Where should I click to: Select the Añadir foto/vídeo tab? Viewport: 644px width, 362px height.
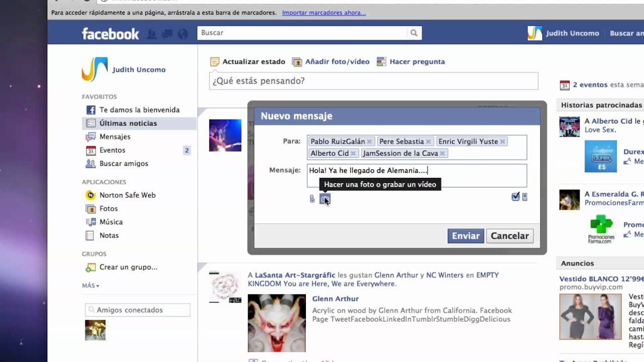[x=331, y=62]
